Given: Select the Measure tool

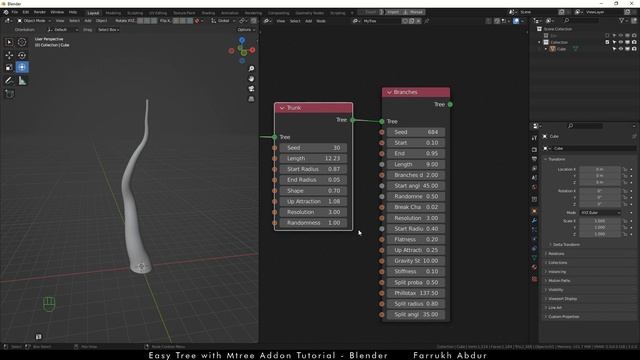Looking at the screenshot, I should (22, 81).
